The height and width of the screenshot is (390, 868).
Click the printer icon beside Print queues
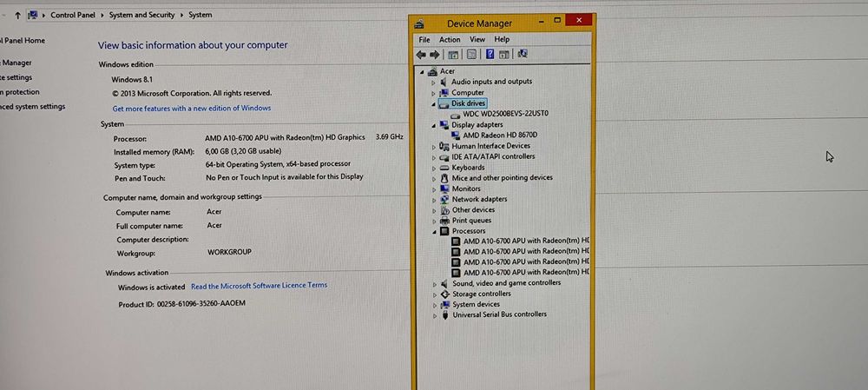click(x=445, y=221)
